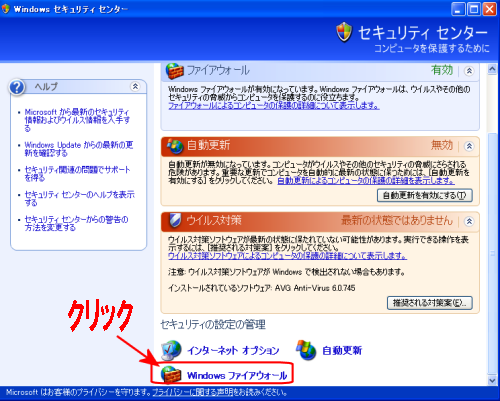Click the インターネット オプション globe icon
Screen dimensions: 500x401
tap(171, 350)
